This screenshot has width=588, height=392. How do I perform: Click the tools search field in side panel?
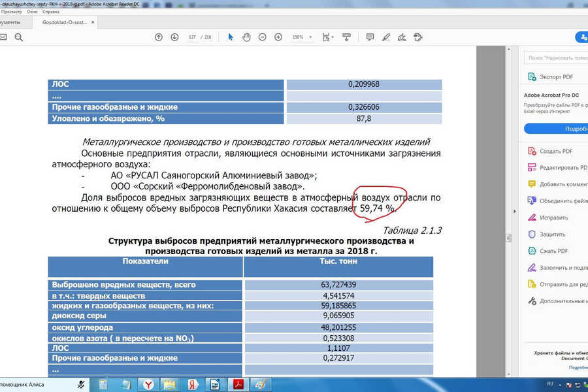tap(556, 57)
